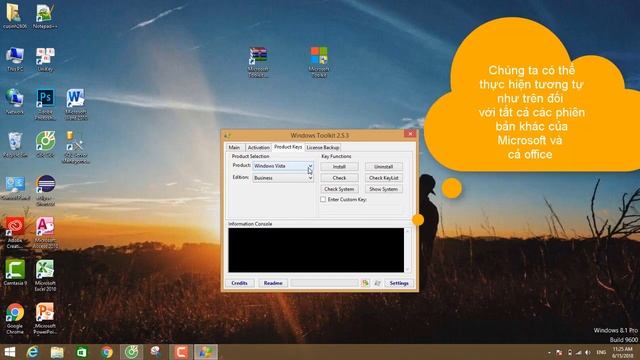Open the Notepad++ desktop shortcut
The image size is (640, 360).
pos(45,16)
